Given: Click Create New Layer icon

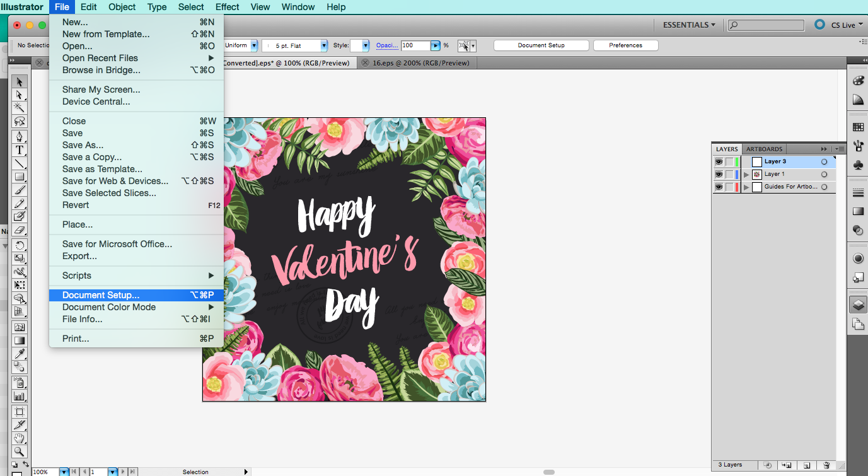Looking at the screenshot, I should coord(806,465).
